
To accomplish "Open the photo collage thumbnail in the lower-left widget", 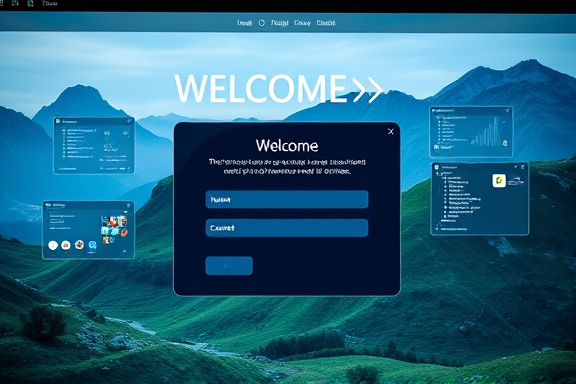I will click(x=114, y=230).
